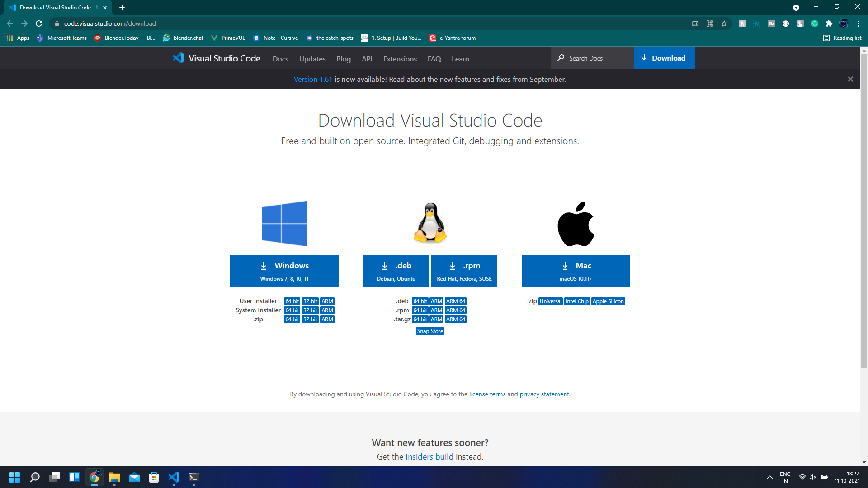Click the browser back navigation arrow icon

point(10,23)
